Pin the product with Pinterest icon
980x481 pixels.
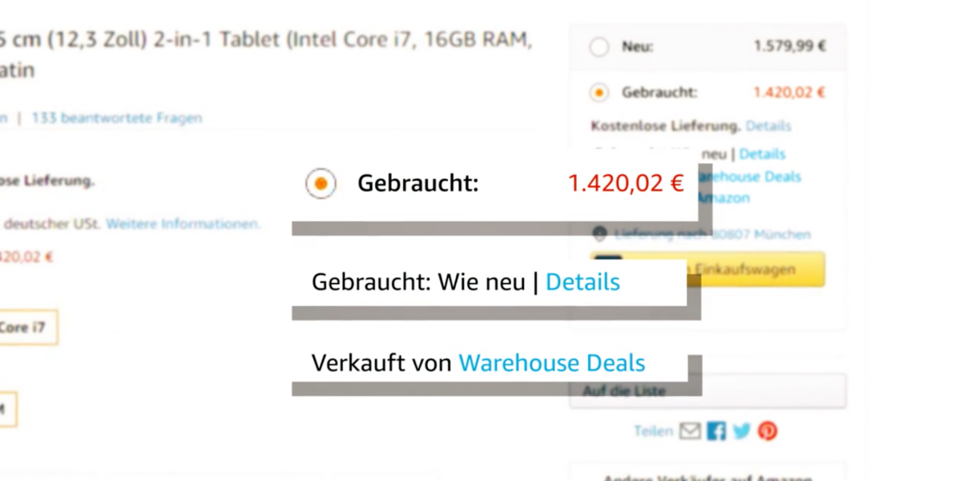[768, 431]
